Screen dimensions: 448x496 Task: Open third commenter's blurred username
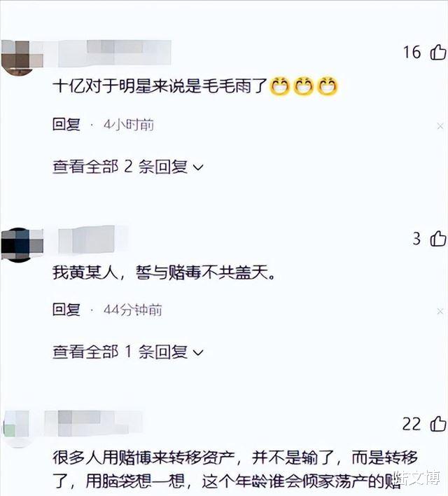tap(94, 423)
